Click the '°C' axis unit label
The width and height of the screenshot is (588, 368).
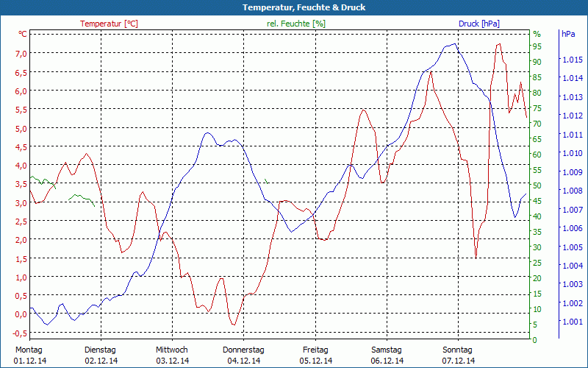[x=23, y=34]
